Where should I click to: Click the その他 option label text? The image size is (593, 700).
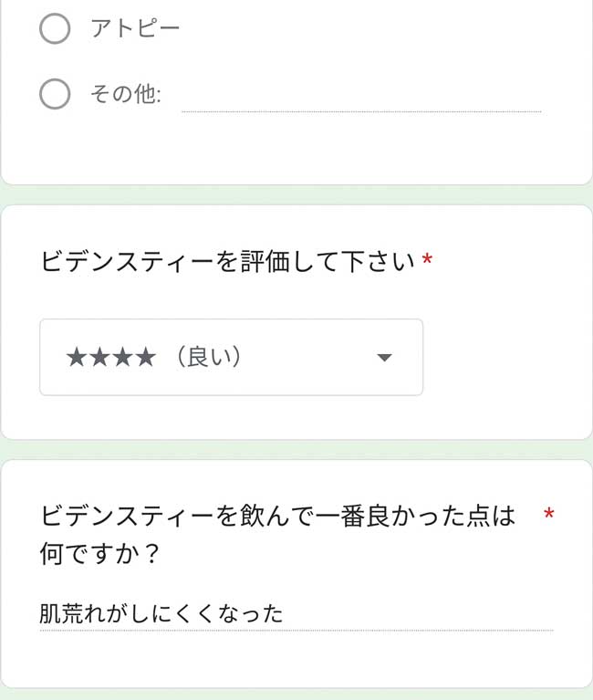(x=126, y=94)
